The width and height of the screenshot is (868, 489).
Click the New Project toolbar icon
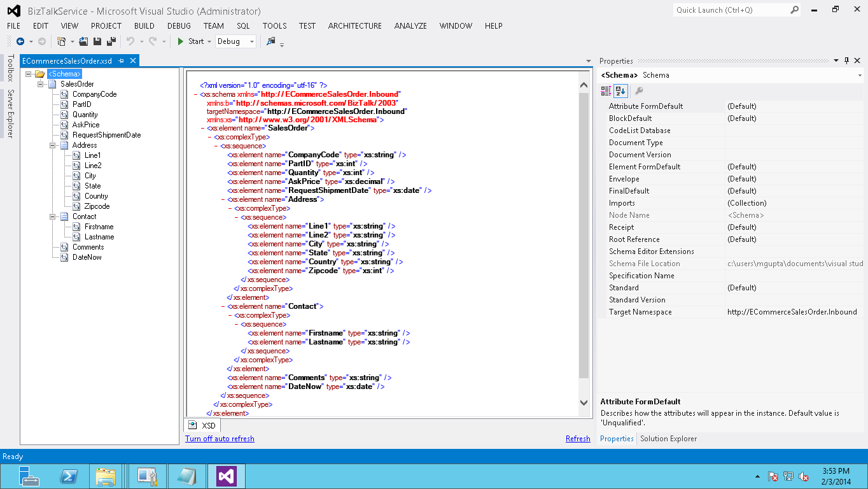point(61,41)
